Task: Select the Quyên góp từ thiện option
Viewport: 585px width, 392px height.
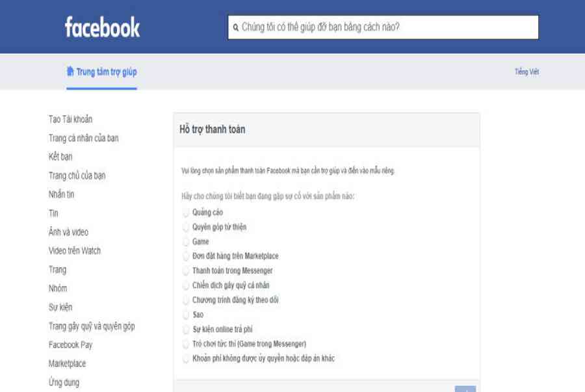Action: [x=186, y=228]
